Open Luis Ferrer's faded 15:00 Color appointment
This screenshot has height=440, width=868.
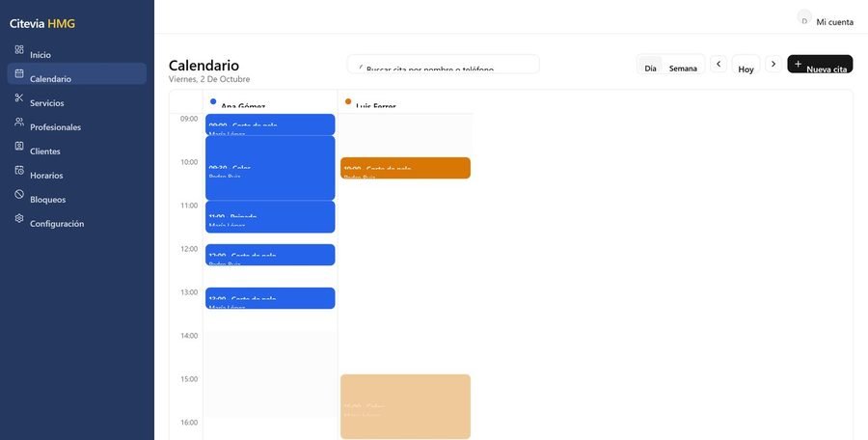click(x=405, y=407)
